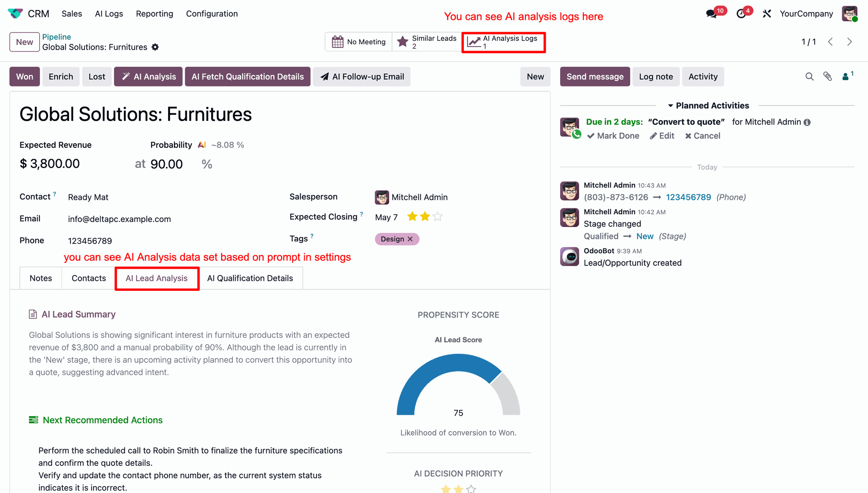Screen dimensions: 868x493
Task: Switch to the Contacts tab
Action: tap(89, 278)
